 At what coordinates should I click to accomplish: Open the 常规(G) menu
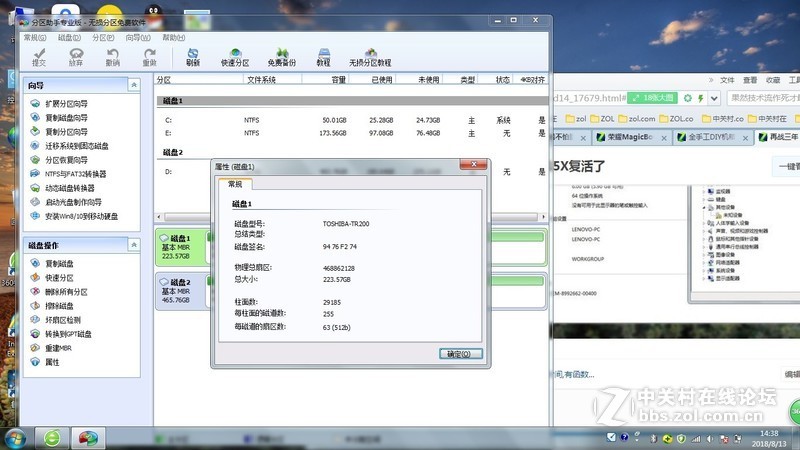pos(35,38)
